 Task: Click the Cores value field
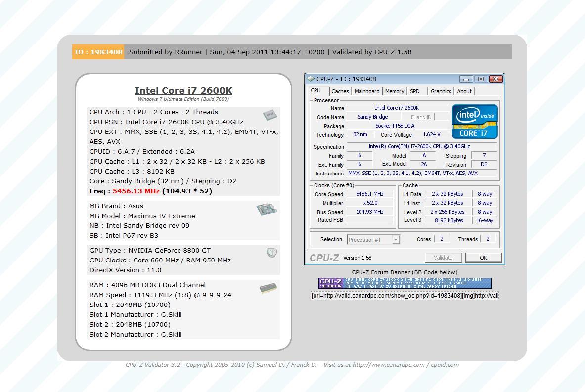pos(442,239)
